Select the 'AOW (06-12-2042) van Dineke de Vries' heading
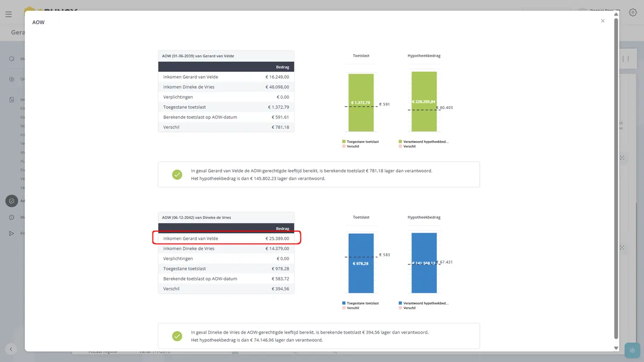The width and height of the screenshot is (644, 362). [196, 217]
